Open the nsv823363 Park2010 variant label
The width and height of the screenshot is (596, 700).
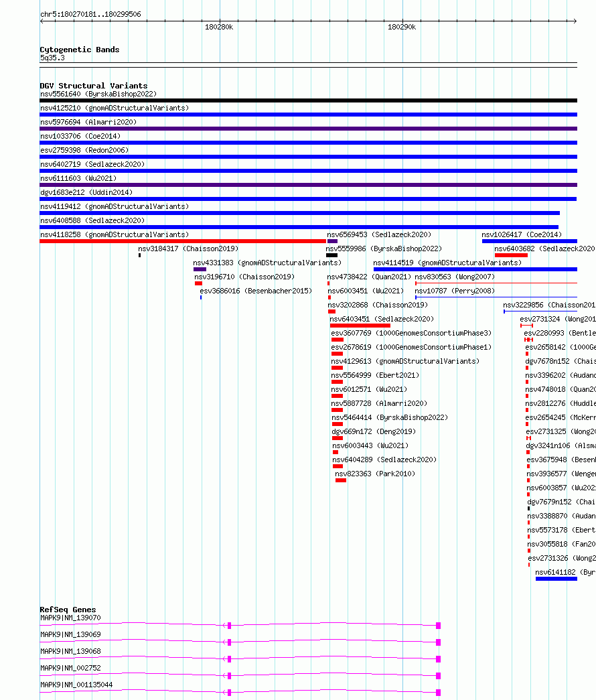tap(375, 474)
